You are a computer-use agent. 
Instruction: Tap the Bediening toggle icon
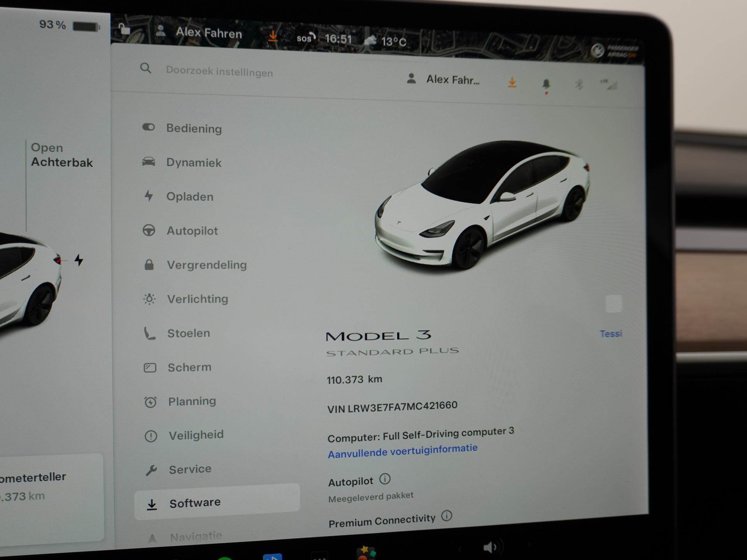pyautogui.click(x=148, y=127)
